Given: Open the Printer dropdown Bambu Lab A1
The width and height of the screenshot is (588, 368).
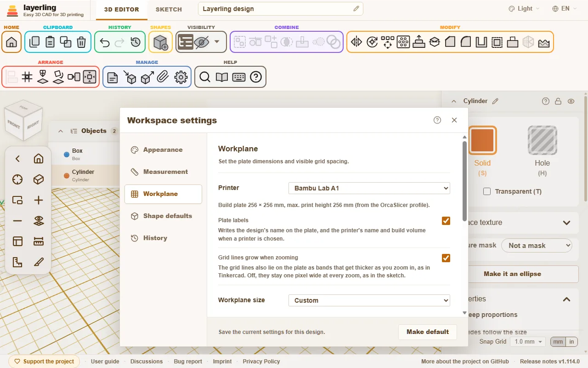Looking at the screenshot, I should pyautogui.click(x=369, y=188).
